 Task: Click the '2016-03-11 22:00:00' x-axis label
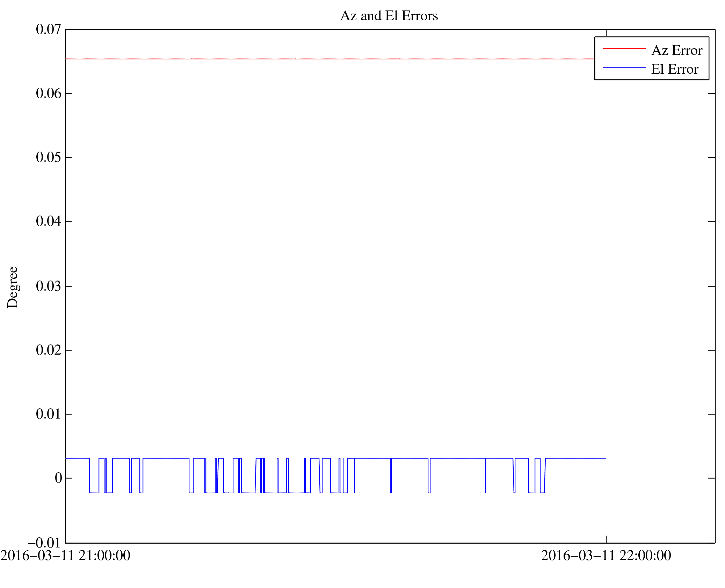pos(606,556)
